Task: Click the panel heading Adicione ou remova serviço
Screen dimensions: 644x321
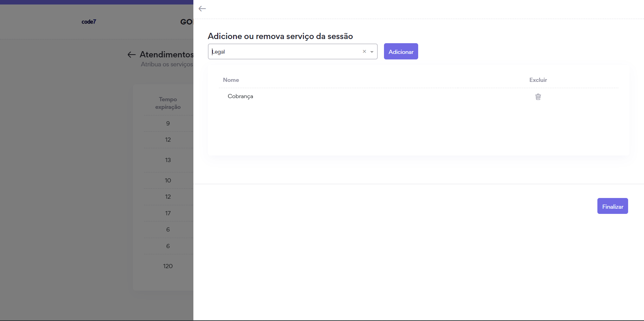Action: 280,36
